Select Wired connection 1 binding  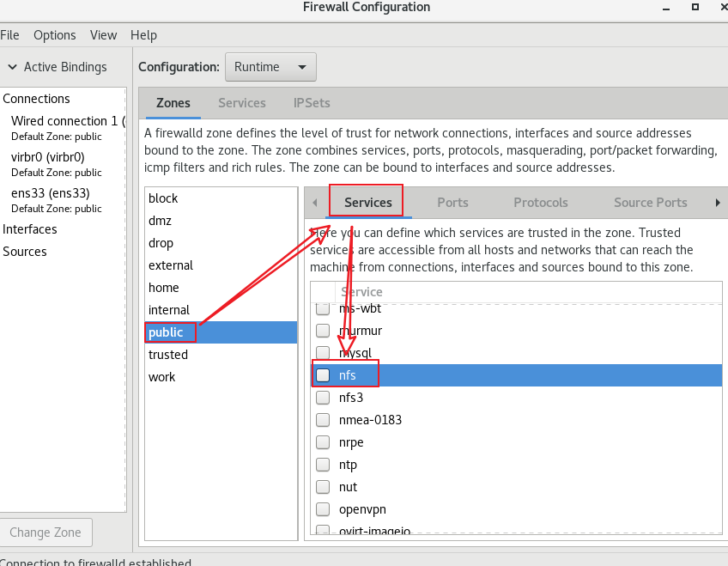pyautogui.click(x=63, y=128)
